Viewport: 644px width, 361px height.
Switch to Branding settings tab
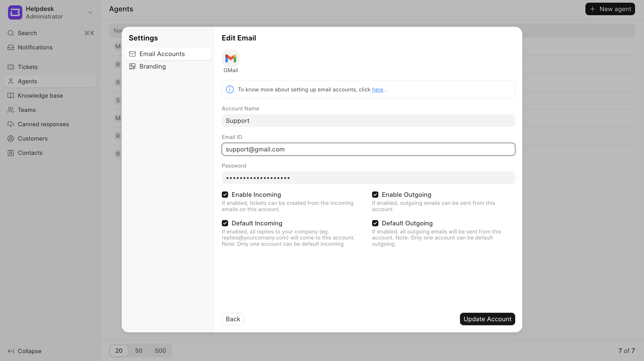[x=168, y=66]
